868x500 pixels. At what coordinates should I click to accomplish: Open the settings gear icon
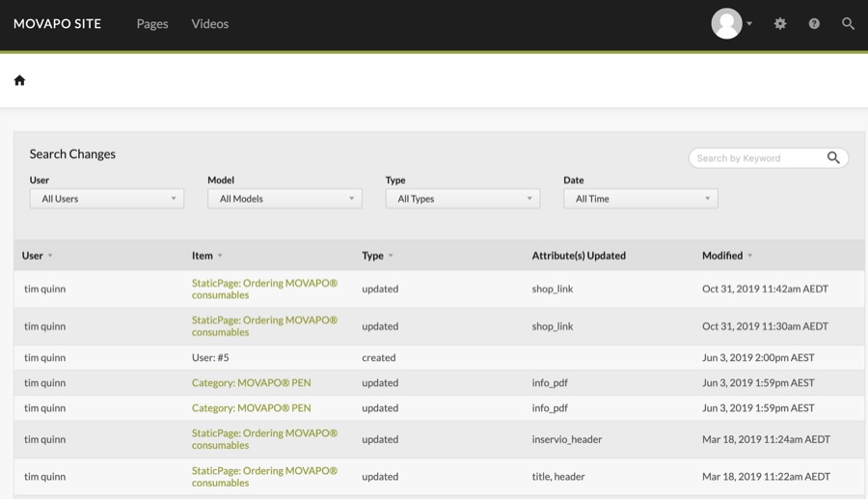[x=780, y=23]
